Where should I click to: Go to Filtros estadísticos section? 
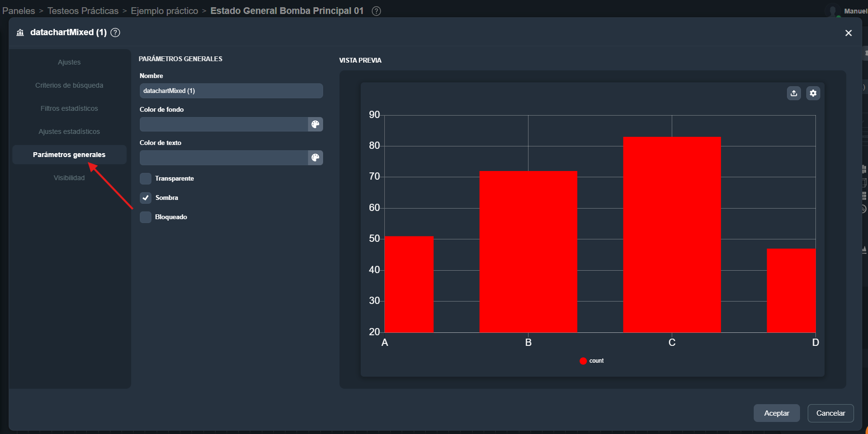pyautogui.click(x=69, y=108)
